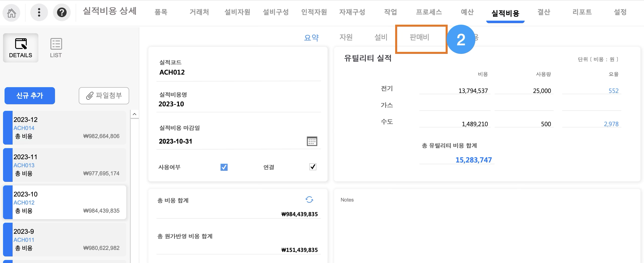This screenshot has width=644, height=263.
Task: Open the 리포트 menu tab
Action: 582,12
